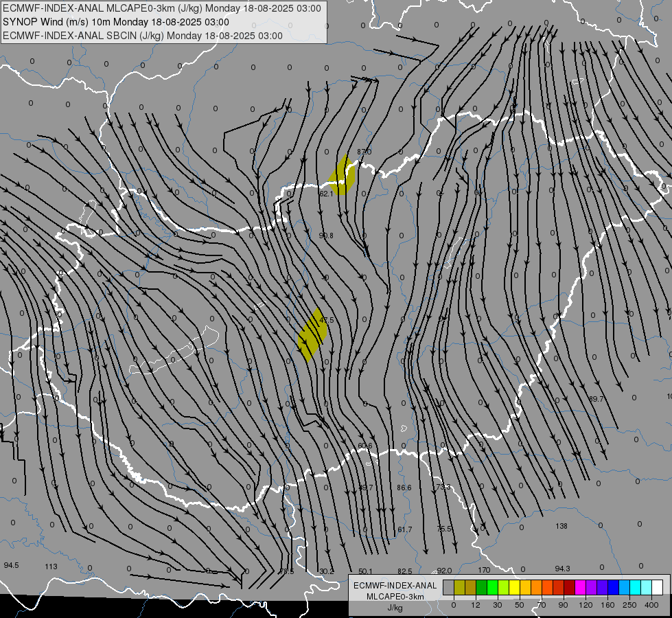Image resolution: width=672 pixels, height=618 pixels.
Task: Select the lime yellow-green legend swatch
Action: pos(504,588)
